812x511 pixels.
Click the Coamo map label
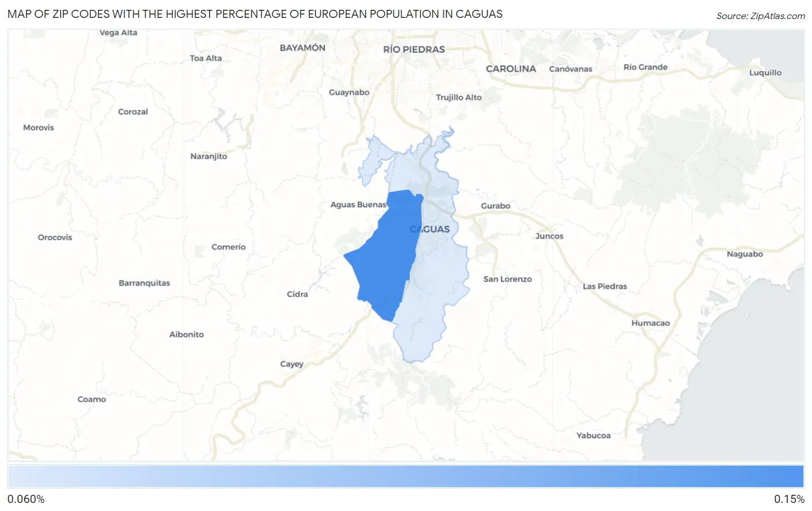pyautogui.click(x=92, y=400)
